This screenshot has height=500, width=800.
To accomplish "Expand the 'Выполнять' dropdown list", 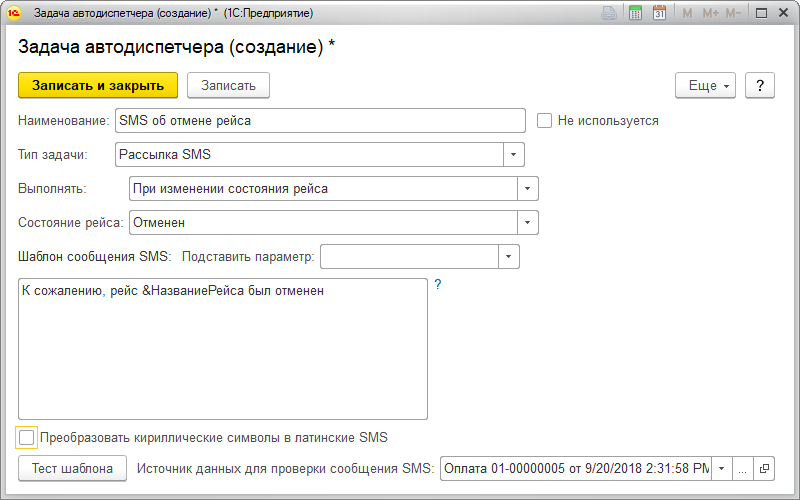I will [527, 188].
